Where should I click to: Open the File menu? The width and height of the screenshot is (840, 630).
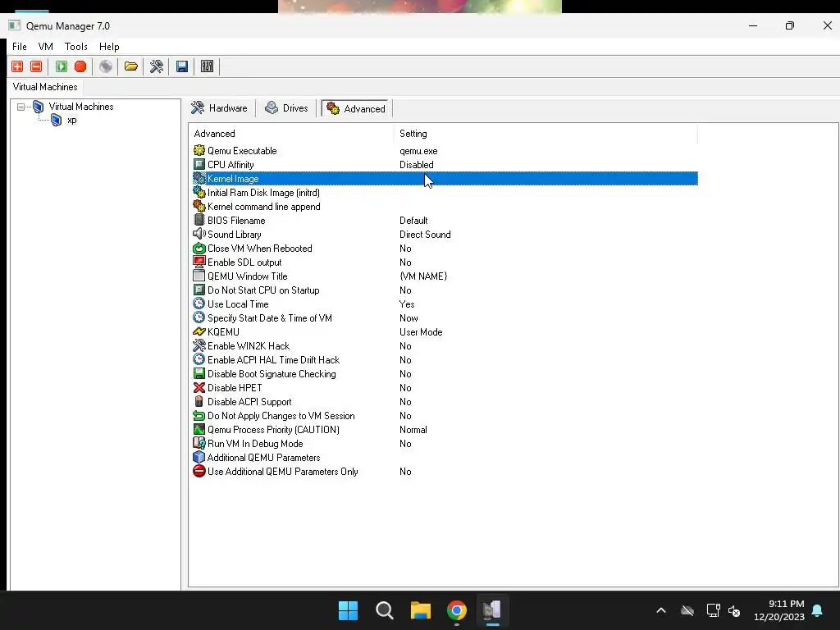[20, 47]
